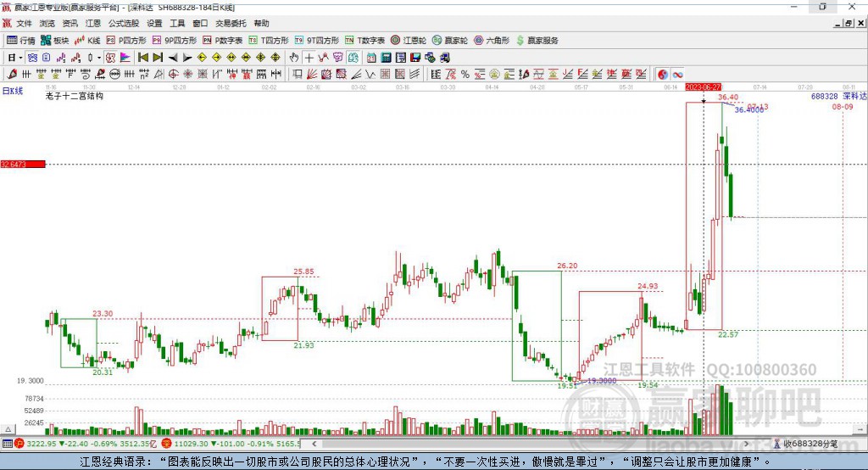Viewport: 868px width, 470px height.
Task: Open the 板块 sector view
Action: 55,41
